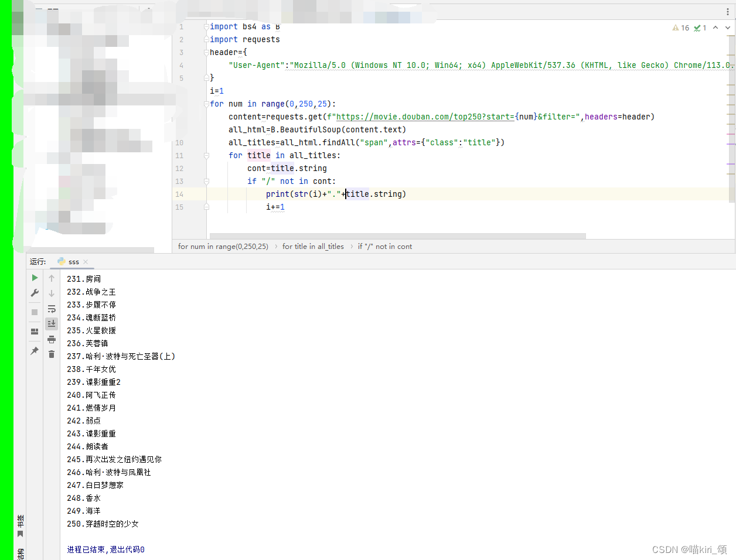
Task: Click the up arrow in console toolbar
Action: pyautogui.click(x=52, y=278)
